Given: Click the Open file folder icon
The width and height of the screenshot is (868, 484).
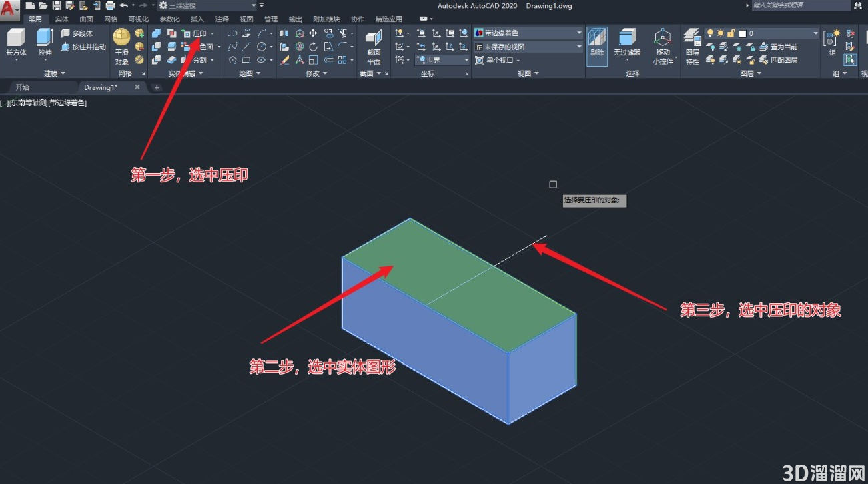Looking at the screenshot, I should 43,5.
